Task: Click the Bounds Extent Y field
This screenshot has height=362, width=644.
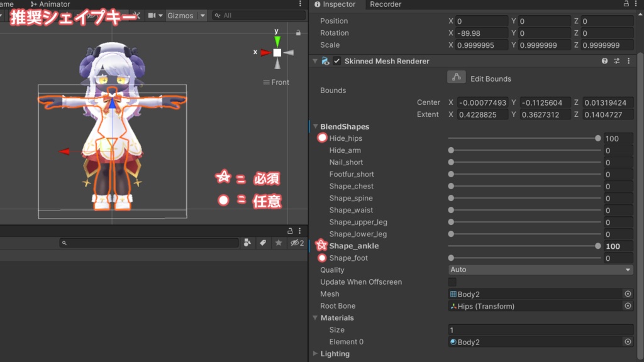Action: tap(545, 114)
